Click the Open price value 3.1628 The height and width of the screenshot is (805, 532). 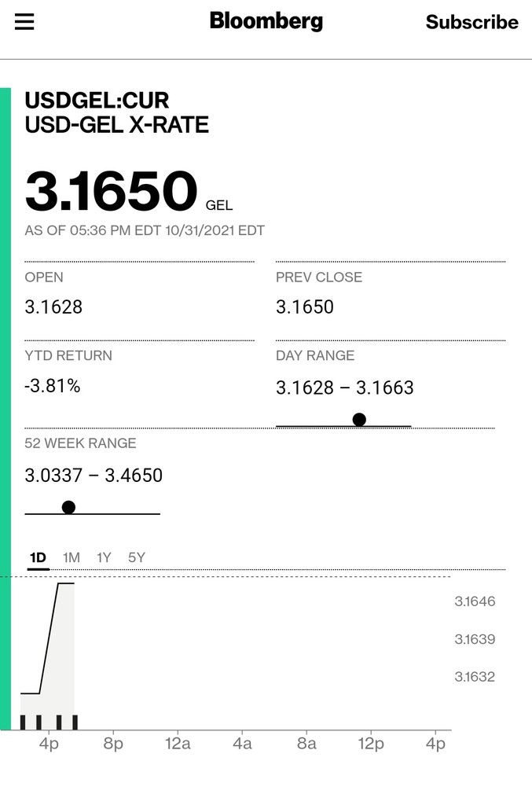53,307
